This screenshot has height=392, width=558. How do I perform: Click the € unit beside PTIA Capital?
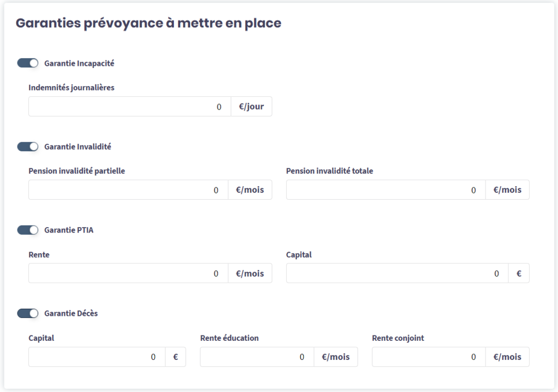click(x=519, y=273)
